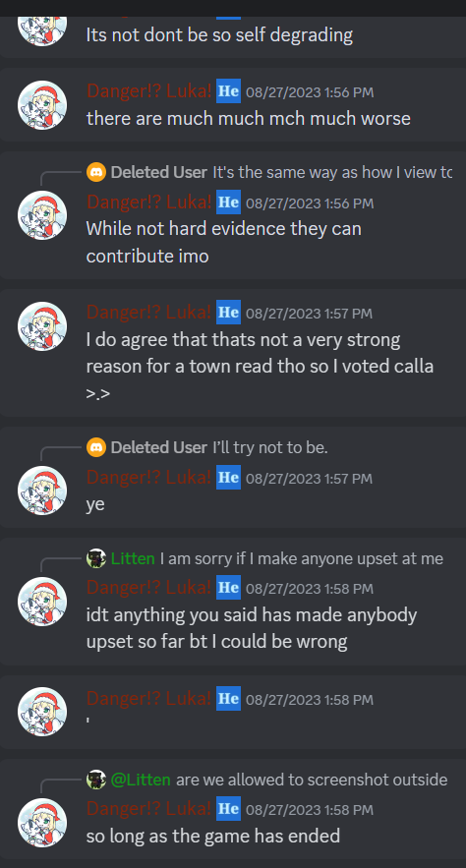This screenshot has width=466, height=868.
Task: Click the @Litten mention in the reply preview
Action: point(141,780)
